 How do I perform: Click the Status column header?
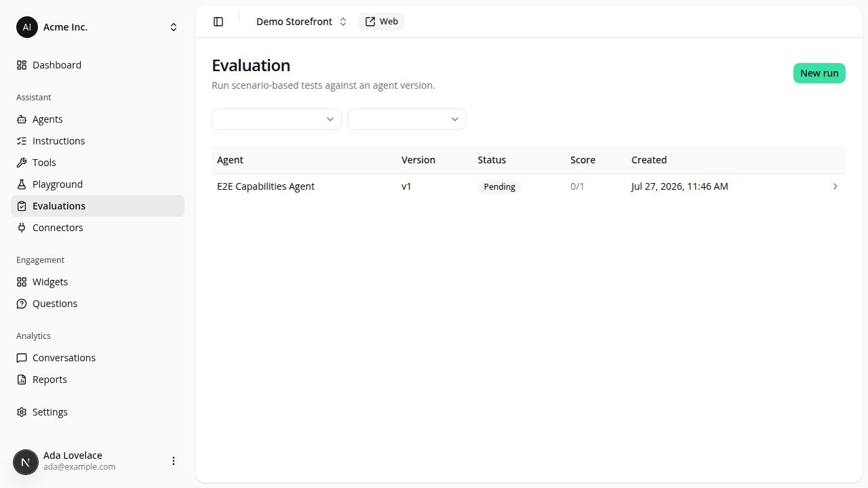click(x=492, y=160)
